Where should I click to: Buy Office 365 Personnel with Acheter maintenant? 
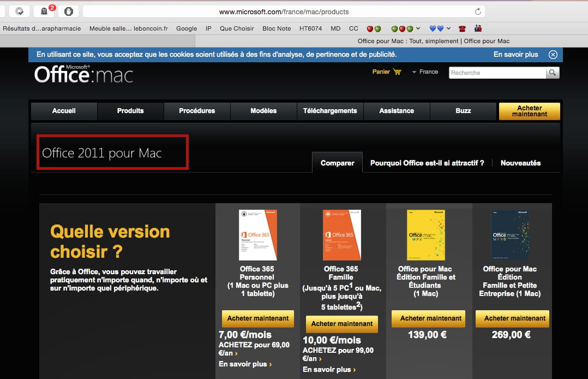(x=258, y=318)
